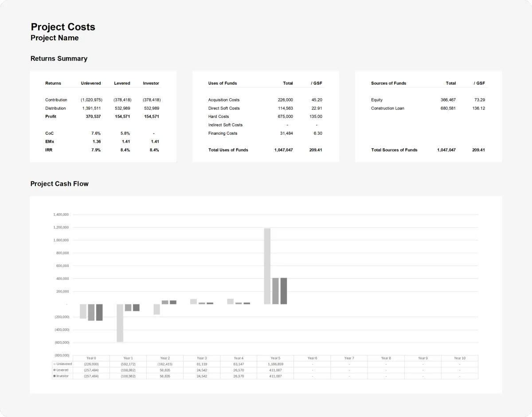This screenshot has width=532, height=417.
Task: Click the Levered row Year 2 value 58,835
Action: click(165, 370)
